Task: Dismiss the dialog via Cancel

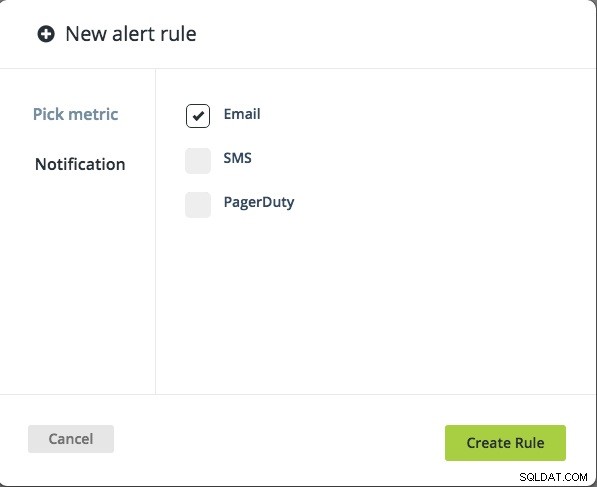Action: [x=71, y=439]
